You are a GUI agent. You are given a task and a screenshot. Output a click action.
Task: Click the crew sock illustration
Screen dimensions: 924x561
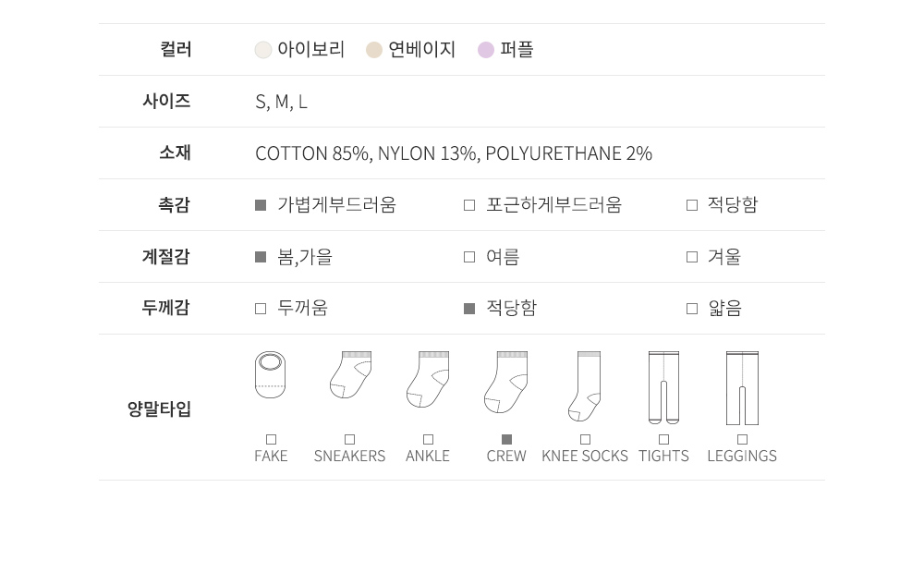pos(505,381)
